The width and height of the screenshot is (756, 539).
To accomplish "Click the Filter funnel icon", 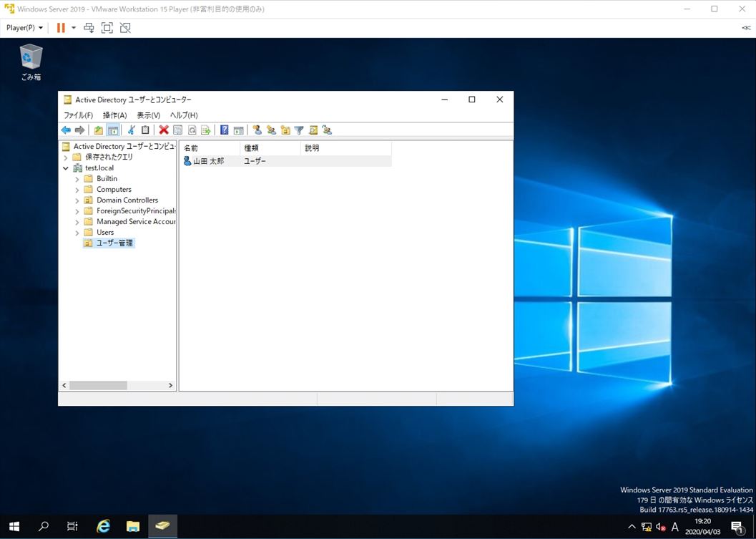I will tap(299, 130).
